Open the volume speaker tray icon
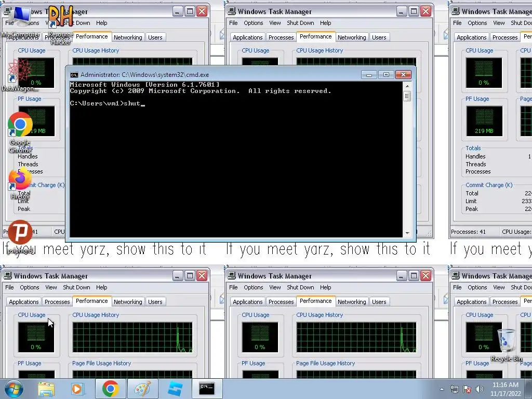This screenshot has height=399, width=532. 479,389
